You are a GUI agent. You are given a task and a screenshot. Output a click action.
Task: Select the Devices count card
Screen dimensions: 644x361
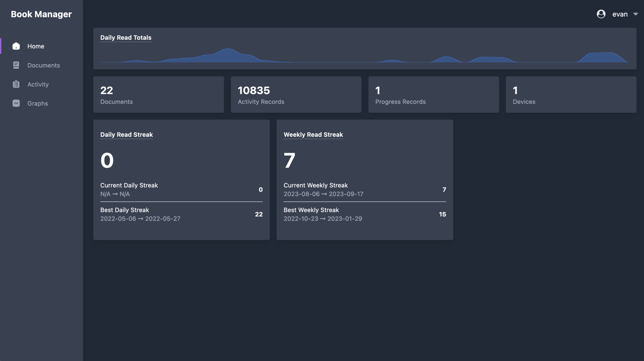[571, 95]
